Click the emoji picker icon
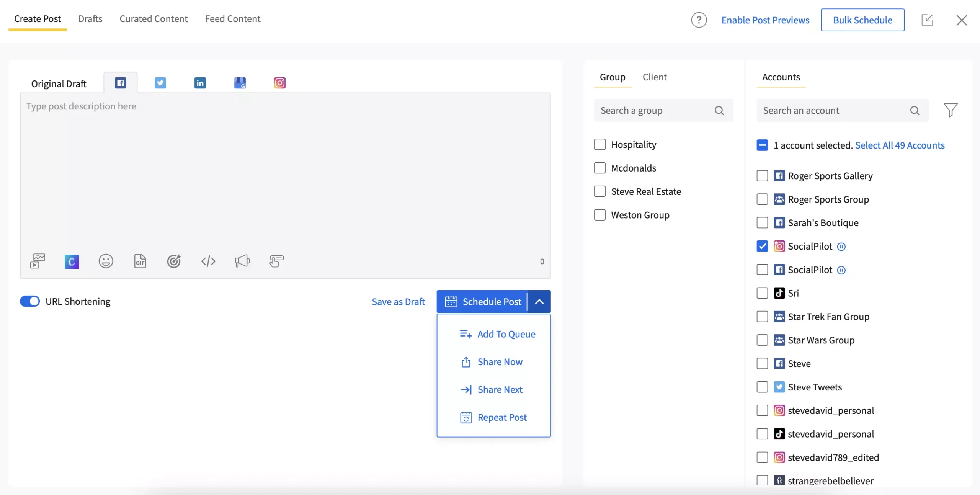The height and width of the screenshot is (495, 980). tap(105, 261)
